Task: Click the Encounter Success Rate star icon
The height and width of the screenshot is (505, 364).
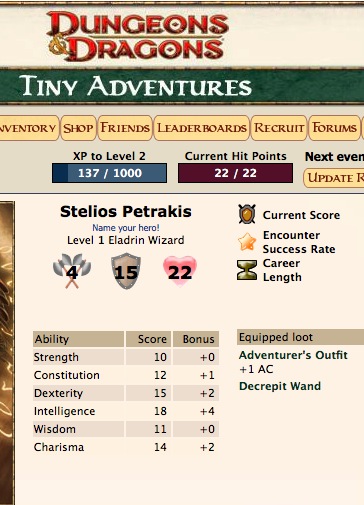Action: point(247,242)
